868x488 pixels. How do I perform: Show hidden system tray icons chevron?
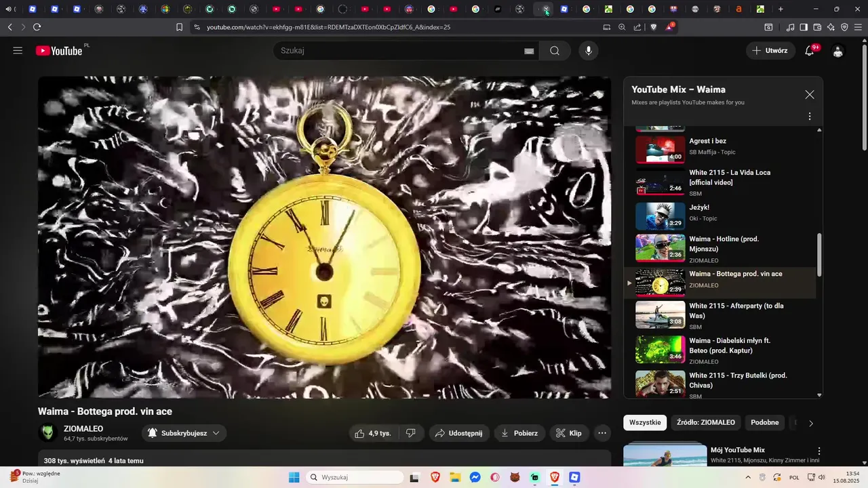(x=748, y=477)
